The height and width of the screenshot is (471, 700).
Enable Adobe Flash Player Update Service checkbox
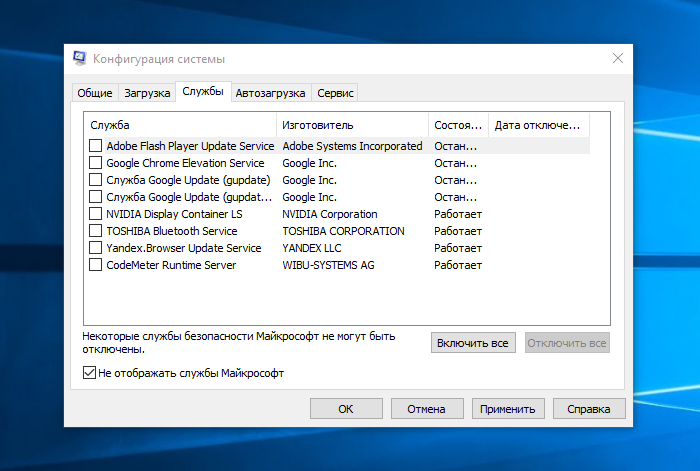pyautogui.click(x=95, y=146)
